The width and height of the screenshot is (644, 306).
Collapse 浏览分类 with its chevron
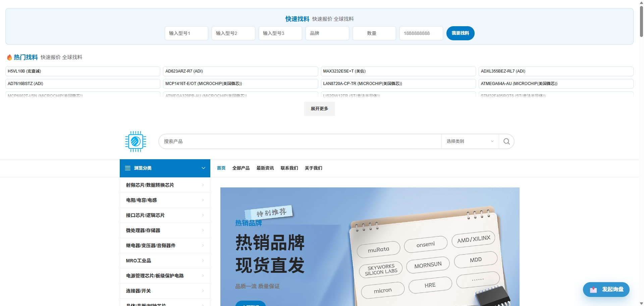pyautogui.click(x=203, y=168)
